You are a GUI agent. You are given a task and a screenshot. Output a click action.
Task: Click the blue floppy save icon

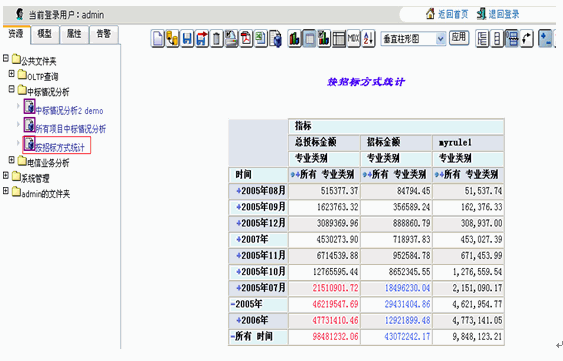pyautogui.click(x=187, y=38)
